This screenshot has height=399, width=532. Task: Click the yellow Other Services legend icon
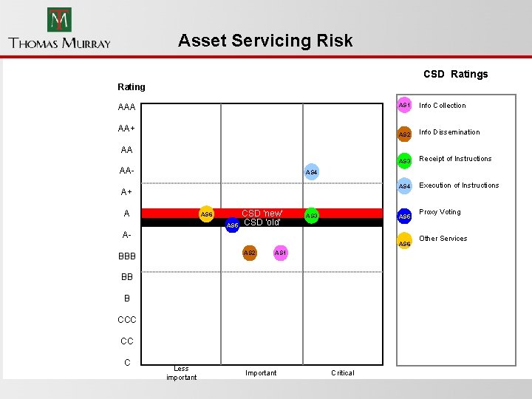click(x=404, y=241)
